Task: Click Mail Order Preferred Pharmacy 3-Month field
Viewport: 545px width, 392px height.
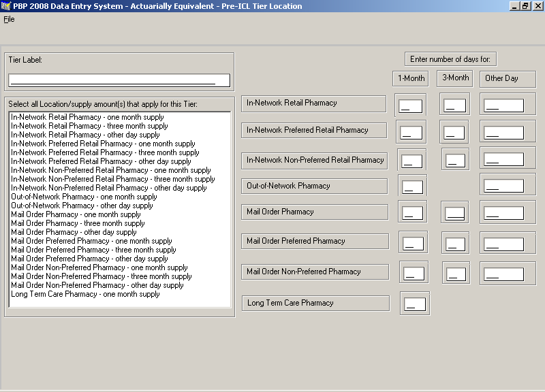Action: point(455,244)
